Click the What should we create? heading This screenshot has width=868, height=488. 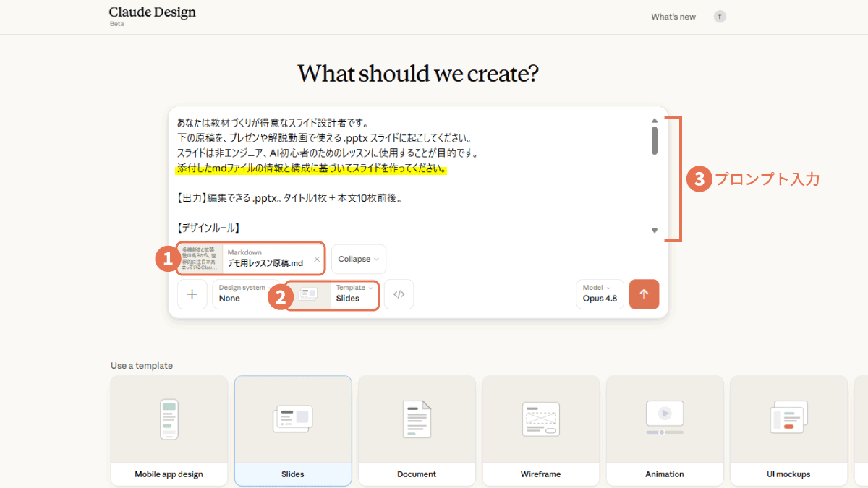pyautogui.click(x=418, y=73)
